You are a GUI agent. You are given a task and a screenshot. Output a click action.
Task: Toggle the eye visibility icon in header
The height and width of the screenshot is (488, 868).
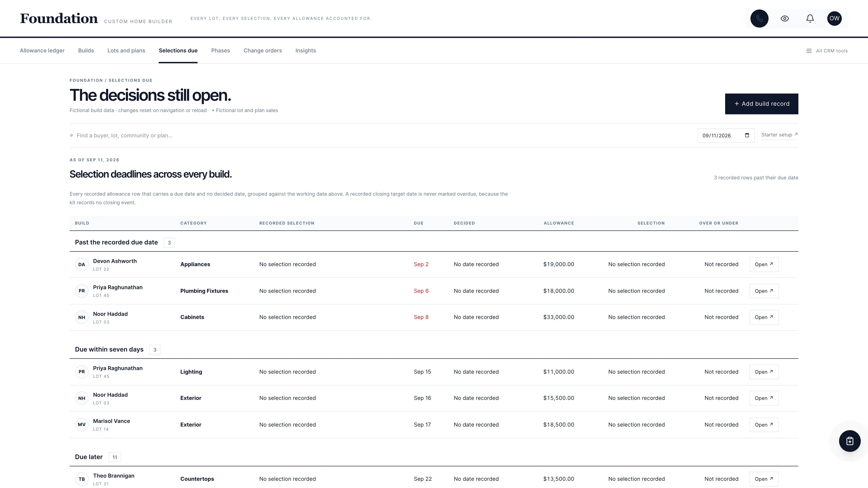[785, 19]
